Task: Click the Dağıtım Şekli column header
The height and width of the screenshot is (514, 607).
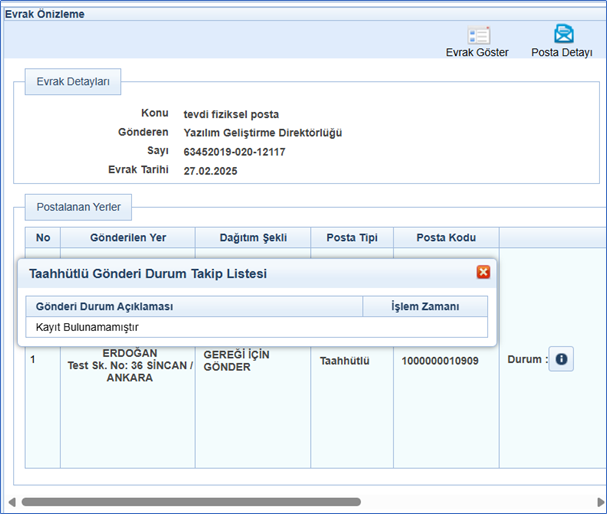Action: [253, 237]
